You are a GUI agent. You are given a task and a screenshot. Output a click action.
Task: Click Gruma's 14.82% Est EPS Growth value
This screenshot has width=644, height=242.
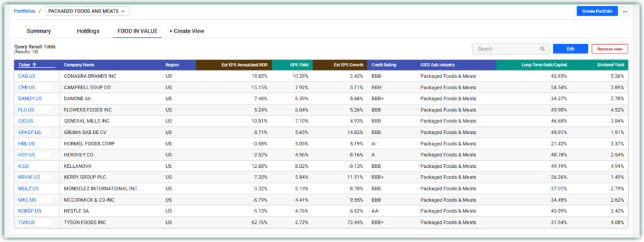point(356,132)
